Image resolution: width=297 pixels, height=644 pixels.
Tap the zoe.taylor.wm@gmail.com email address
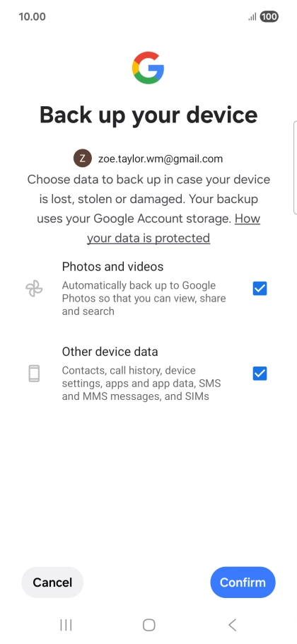tap(161, 159)
